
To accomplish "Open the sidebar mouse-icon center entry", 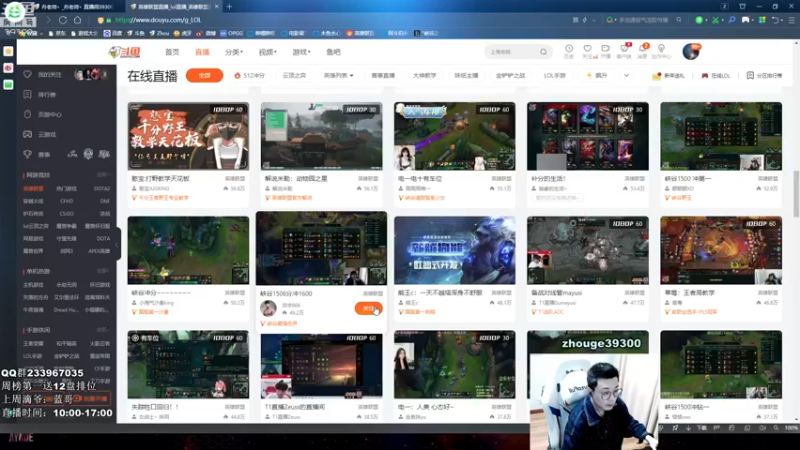I will (43, 114).
